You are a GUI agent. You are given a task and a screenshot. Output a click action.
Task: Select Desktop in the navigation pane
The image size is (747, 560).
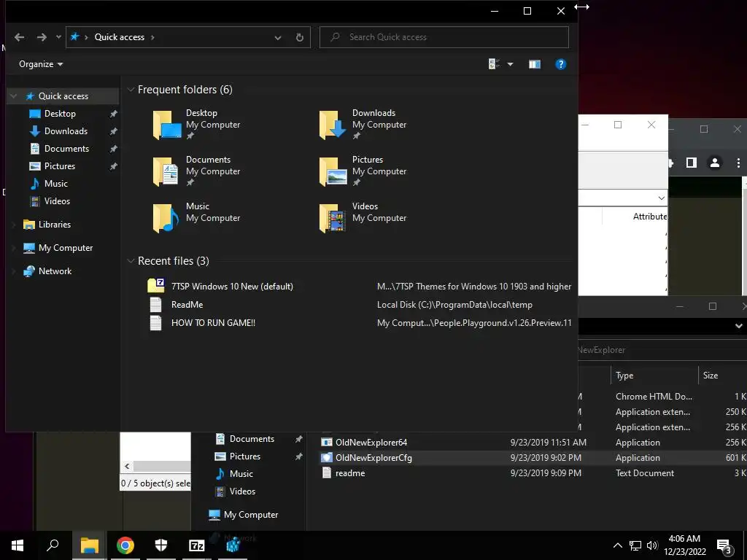[60, 113]
